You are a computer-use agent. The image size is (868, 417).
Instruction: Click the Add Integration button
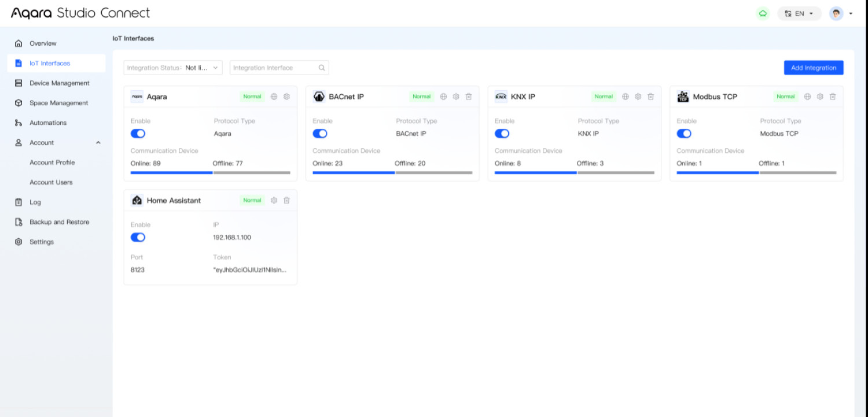click(813, 68)
